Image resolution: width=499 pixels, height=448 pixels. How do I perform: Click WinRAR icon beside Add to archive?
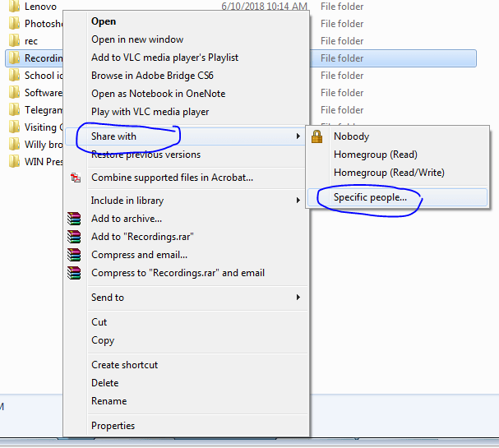pos(76,219)
